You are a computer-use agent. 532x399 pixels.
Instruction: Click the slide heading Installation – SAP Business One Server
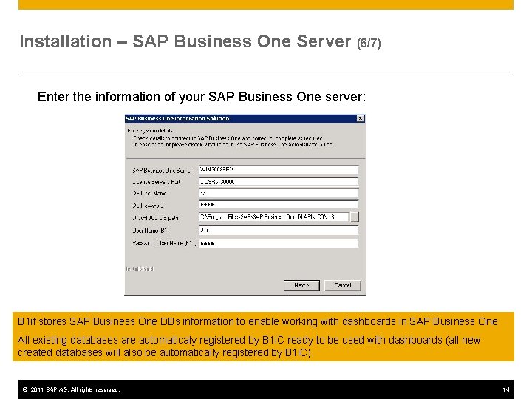[x=185, y=41]
